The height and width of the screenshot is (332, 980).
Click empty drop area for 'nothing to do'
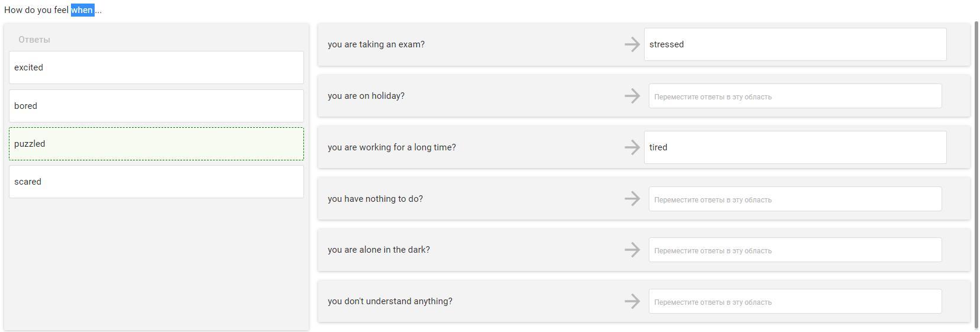point(795,199)
